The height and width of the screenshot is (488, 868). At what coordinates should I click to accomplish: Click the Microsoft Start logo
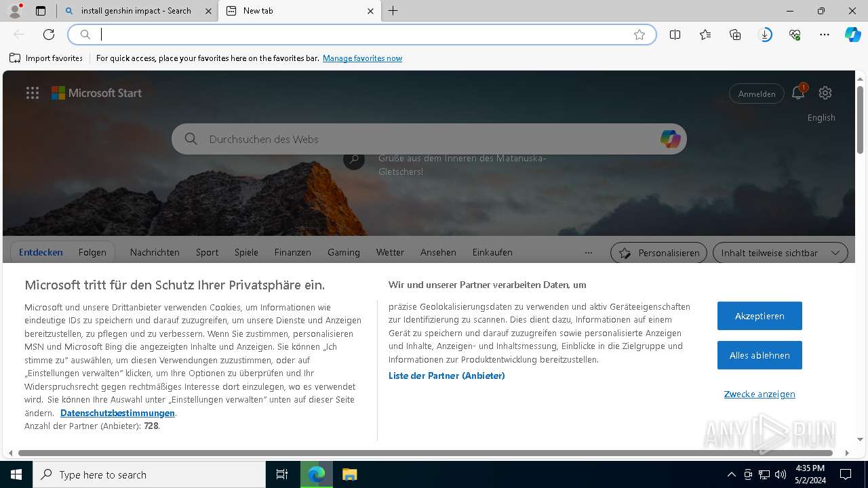click(96, 93)
